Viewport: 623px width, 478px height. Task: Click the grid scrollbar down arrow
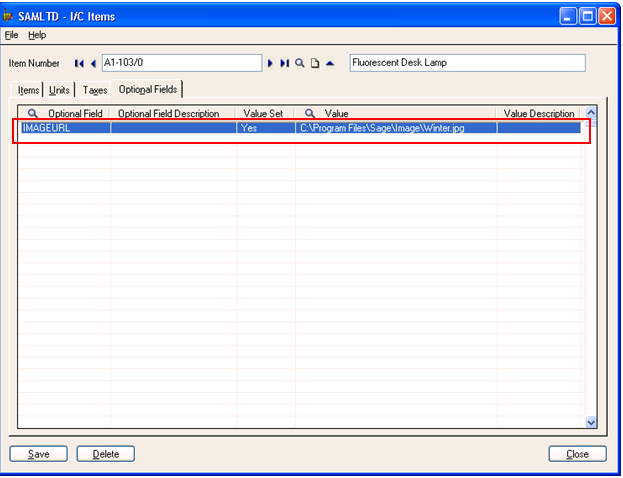[x=591, y=422]
